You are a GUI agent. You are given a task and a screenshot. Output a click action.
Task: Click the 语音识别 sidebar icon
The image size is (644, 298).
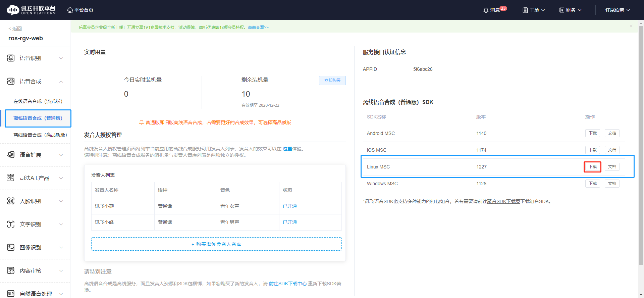click(11, 58)
